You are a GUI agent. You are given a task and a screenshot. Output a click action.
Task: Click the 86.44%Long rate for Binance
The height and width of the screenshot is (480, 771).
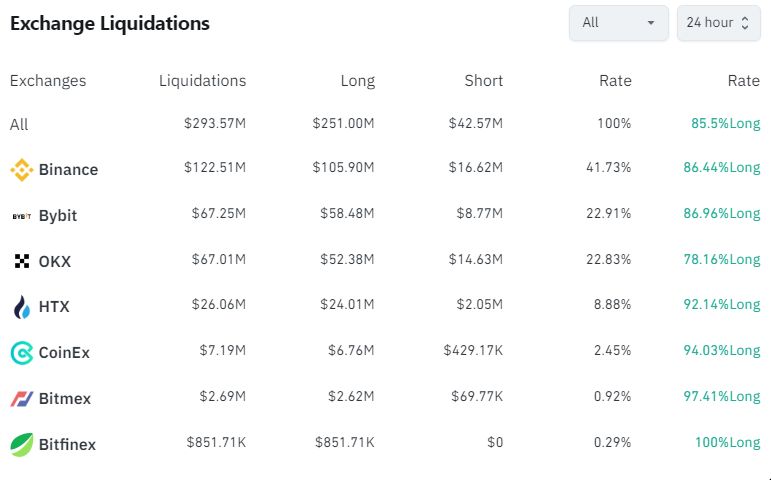pyautogui.click(x=721, y=168)
